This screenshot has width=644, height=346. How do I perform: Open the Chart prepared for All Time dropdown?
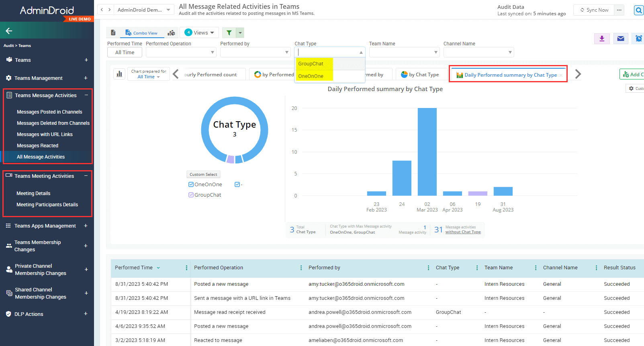149,77
